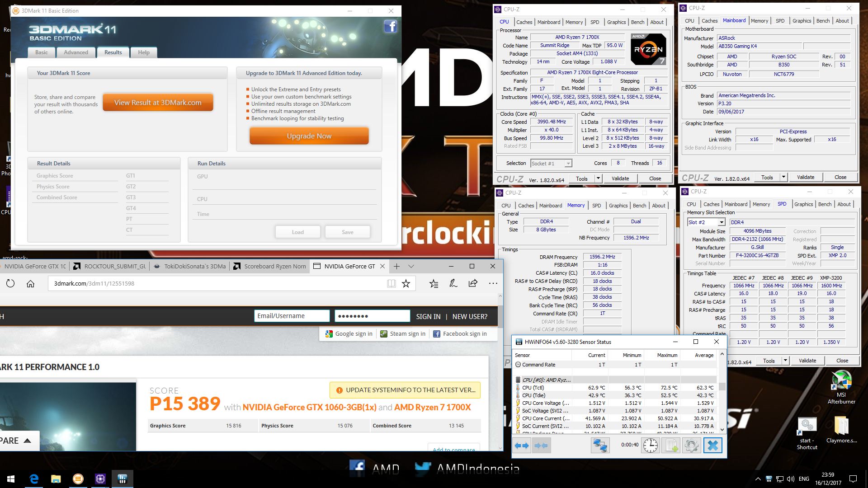Click Update SystemInfo to latest version banner
The image size is (868, 488).
(x=405, y=390)
